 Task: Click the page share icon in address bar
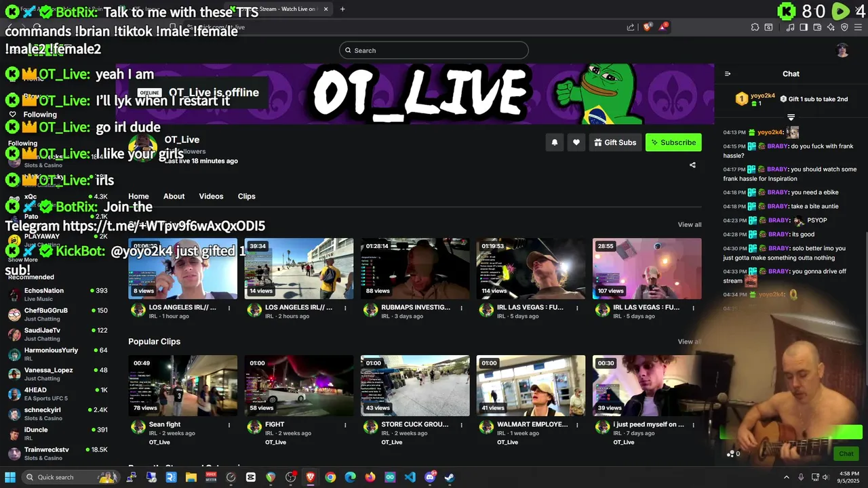[x=631, y=27]
